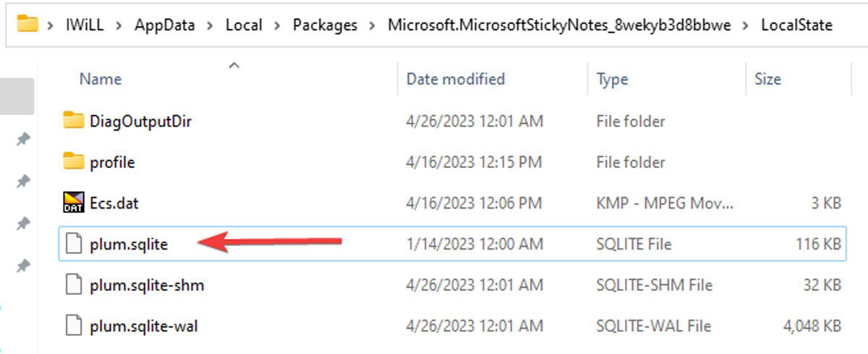Select the plum.sqlite file icon
The image size is (868, 354).
pyautogui.click(x=73, y=244)
